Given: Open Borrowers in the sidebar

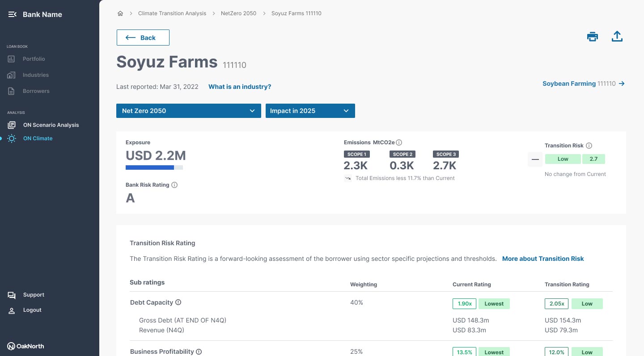Looking at the screenshot, I should [x=29, y=91].
